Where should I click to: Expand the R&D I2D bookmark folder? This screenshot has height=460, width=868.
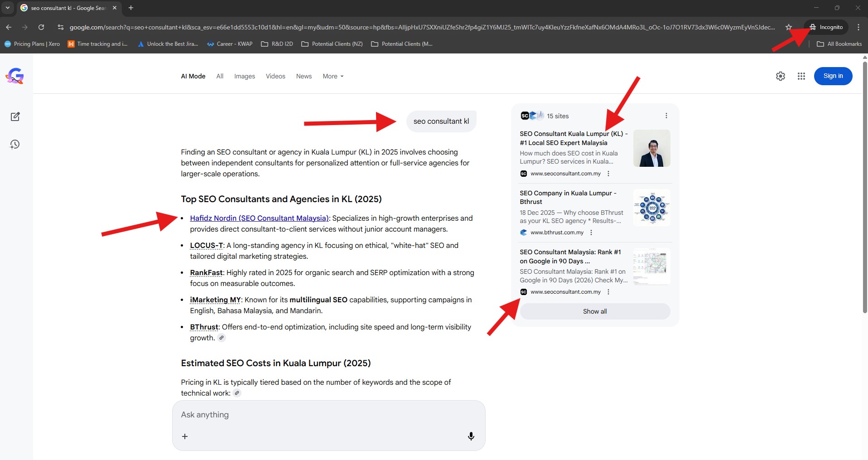point(277,44)
